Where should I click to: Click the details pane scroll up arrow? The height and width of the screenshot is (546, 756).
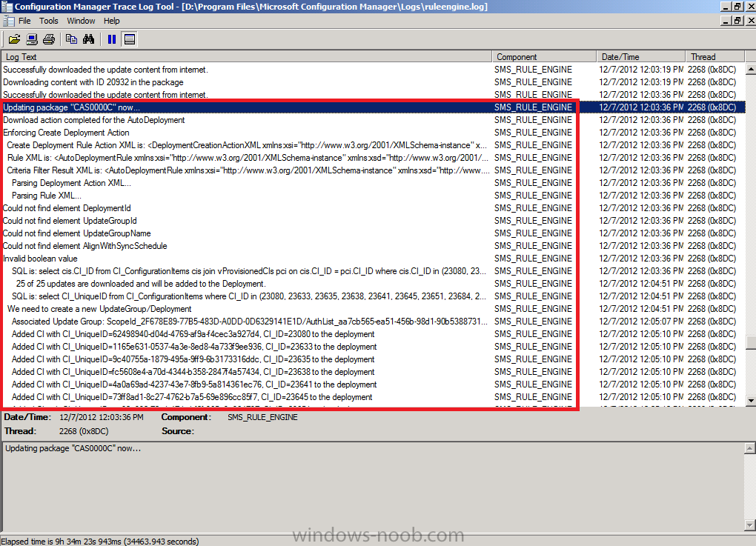(x=750, y=448)
